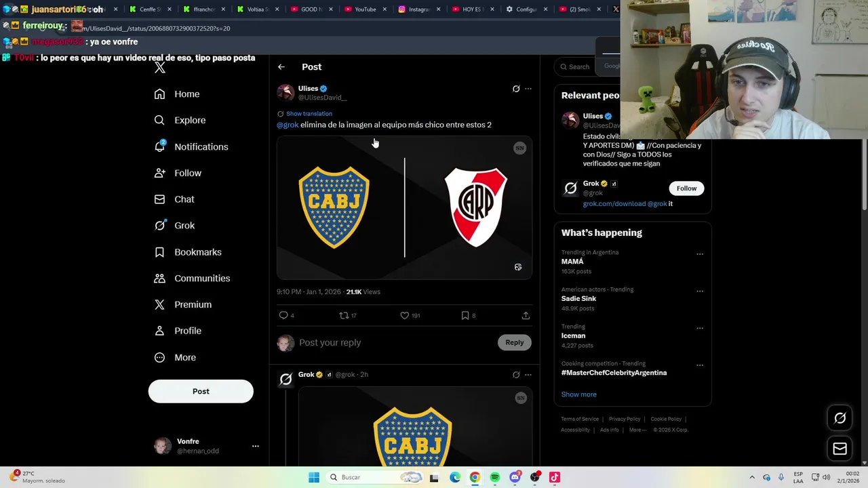Open Grok reply avatar
This screenshot has height=488, width=868.
pos(285,379)
